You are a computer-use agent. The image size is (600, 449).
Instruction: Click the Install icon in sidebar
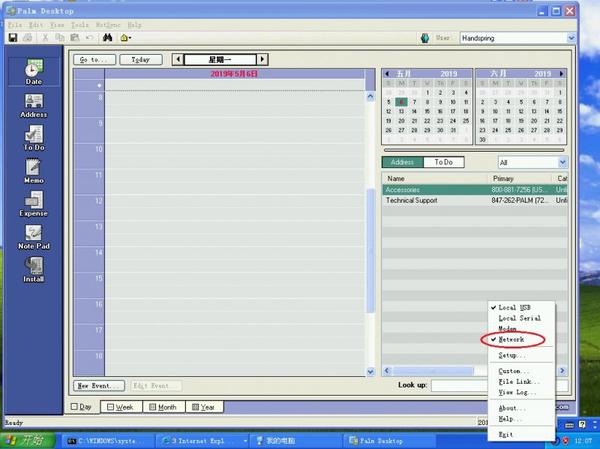coord(33,269)
